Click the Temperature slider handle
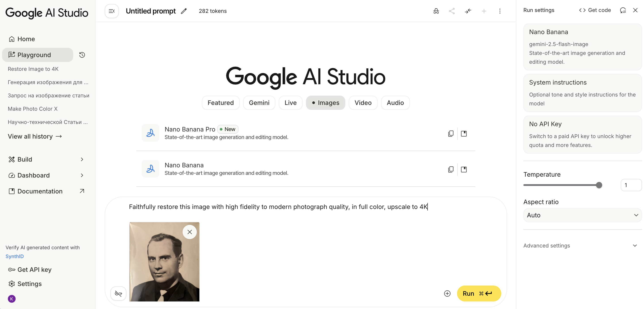Viewport: 644px width, 309px height. [599, 185]
